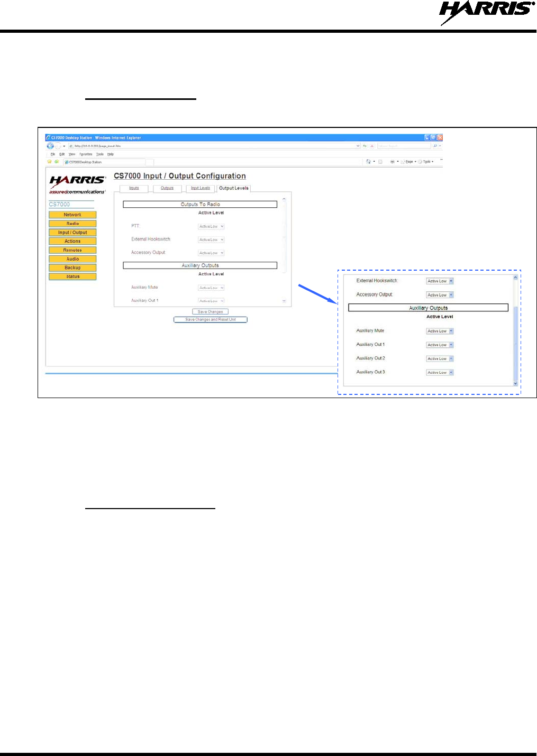Open the Edit menu

62,154
